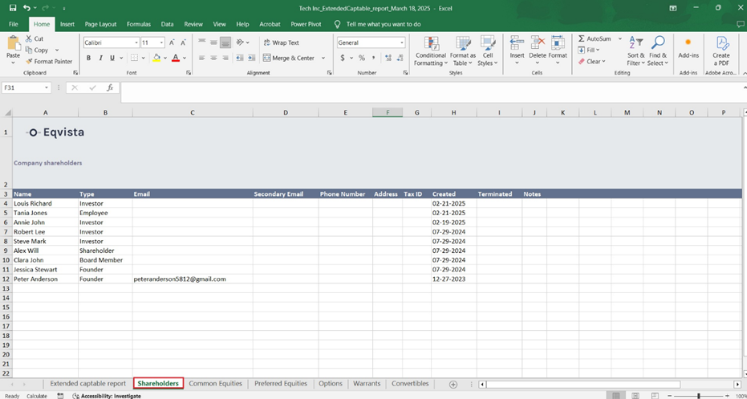Click Merge & Center button
This screenshot has width=747, height=399.
tap(289, 58)
